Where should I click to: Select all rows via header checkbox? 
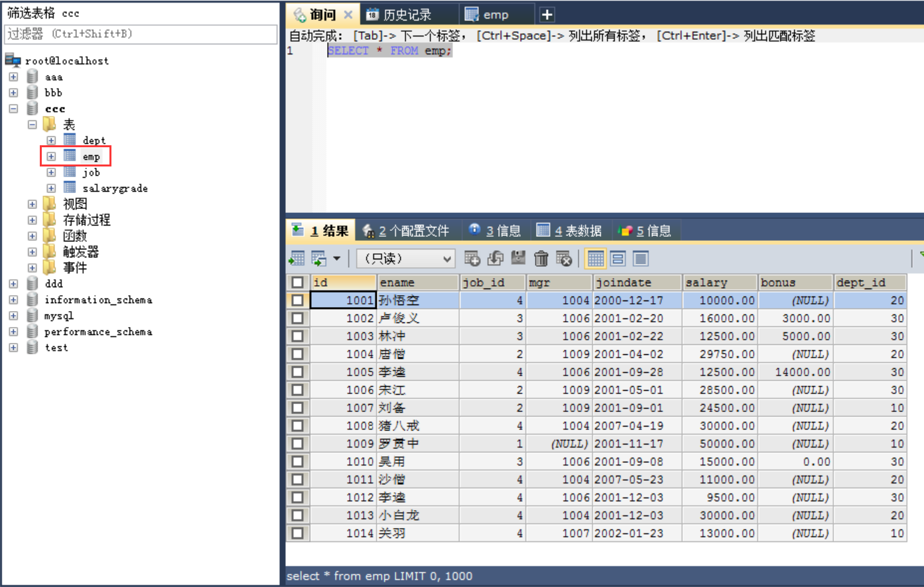(297, 282)
